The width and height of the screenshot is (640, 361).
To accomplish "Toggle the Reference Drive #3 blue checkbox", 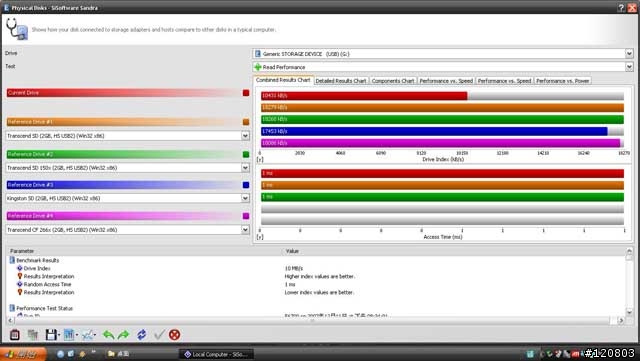I will (x=246, y=185).
